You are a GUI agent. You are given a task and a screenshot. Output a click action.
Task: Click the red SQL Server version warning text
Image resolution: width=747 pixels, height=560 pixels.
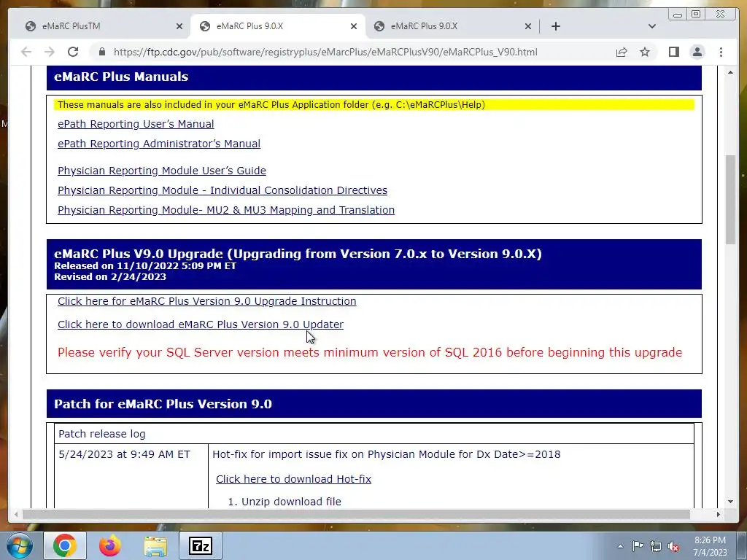(x=370, y=352)
